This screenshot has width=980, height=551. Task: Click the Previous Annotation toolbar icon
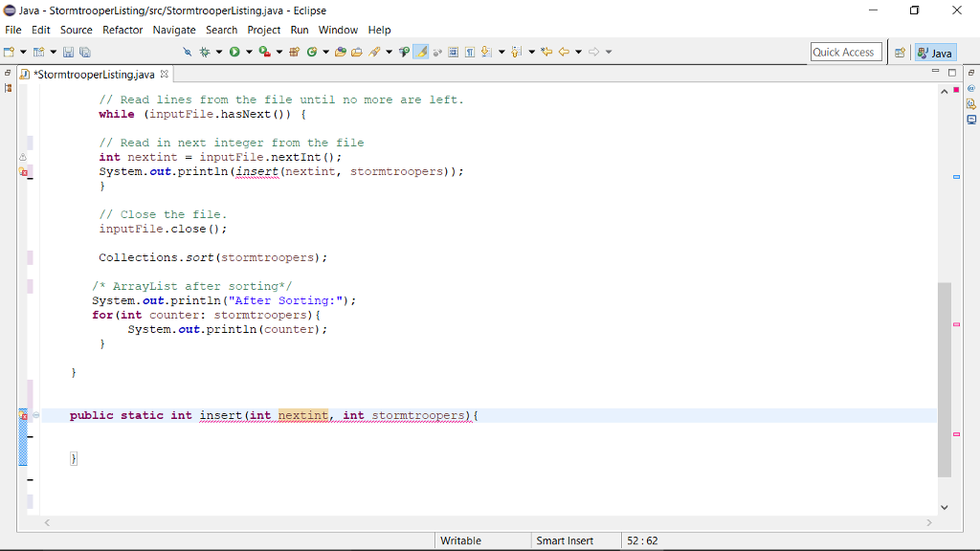(x=516, y=52)
